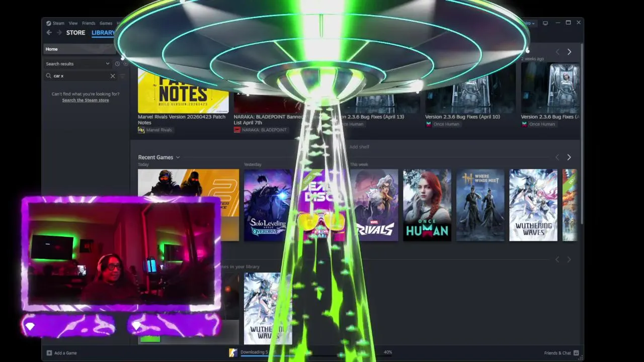644x362 pixels.
Task: Open the Friends menu
Action: [89, 23]
